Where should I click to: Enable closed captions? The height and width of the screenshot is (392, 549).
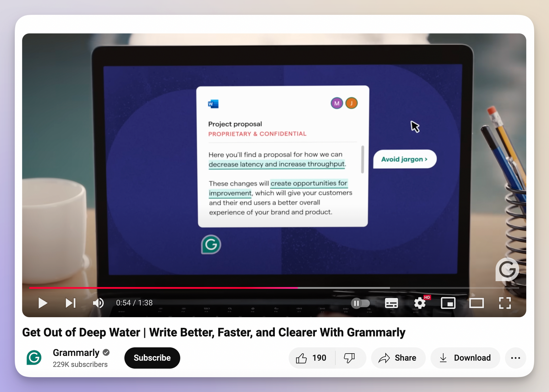391,303
